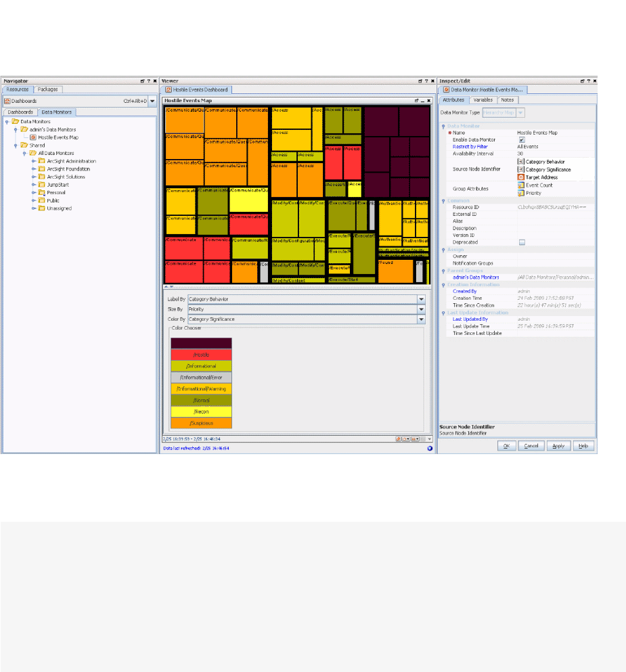
Task: Click the Event Count attribute icon
Action: coord(520,185)
